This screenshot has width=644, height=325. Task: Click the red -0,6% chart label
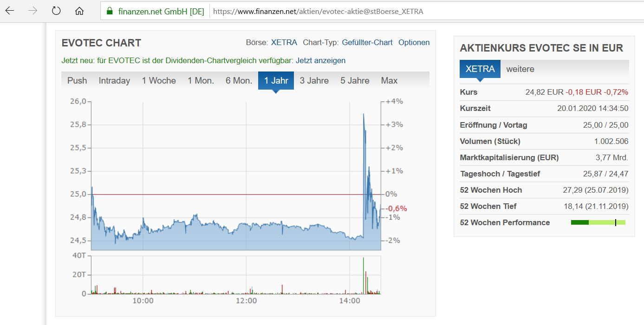[397, 208]
